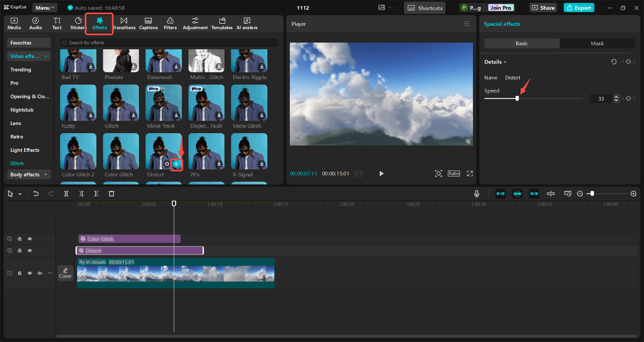Viewport: 644px width, 342px height.
Task: Open the Templates tab
Action: coord(222,23)
